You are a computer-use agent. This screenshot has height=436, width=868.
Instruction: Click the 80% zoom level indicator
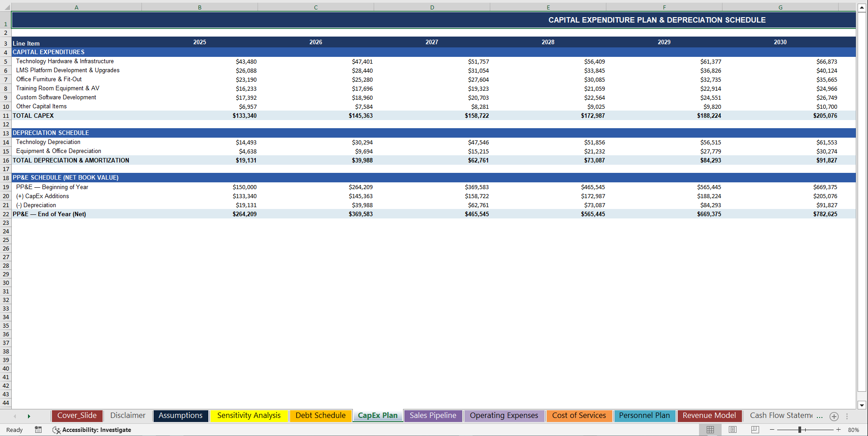click(x=853, y=429)
